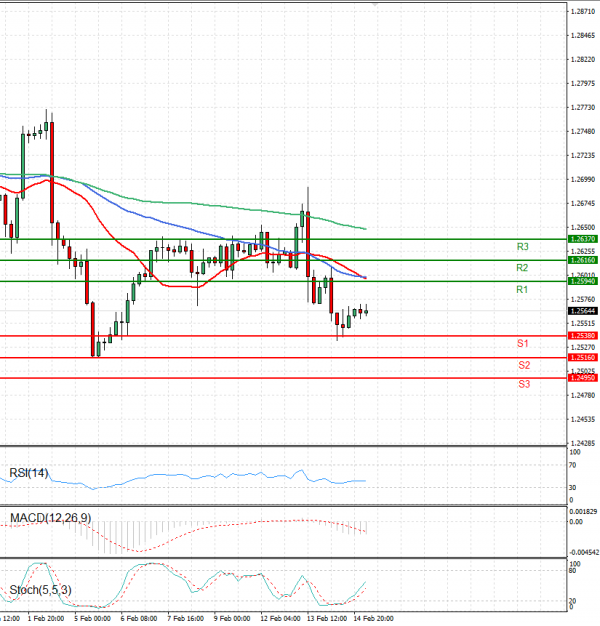Click the S2 support label
This screenshot has width=600, height=626.
pos(524,365)
